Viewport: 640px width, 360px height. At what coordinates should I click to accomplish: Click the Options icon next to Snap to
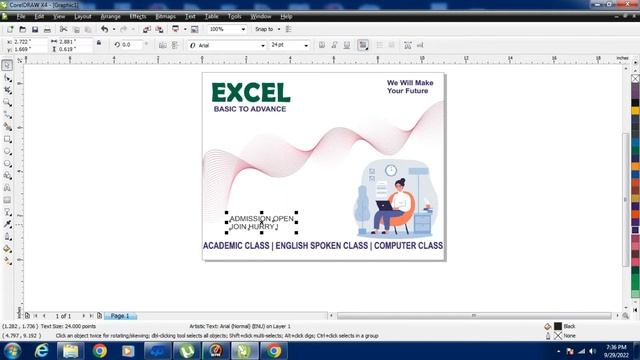289,29
